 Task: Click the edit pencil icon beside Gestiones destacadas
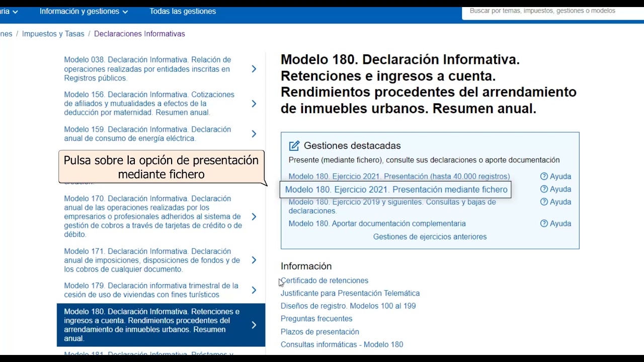294,146
